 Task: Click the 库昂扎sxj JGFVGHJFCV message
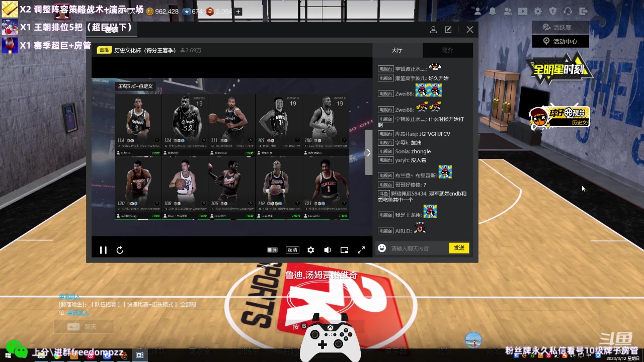click(x=414, y=134)
